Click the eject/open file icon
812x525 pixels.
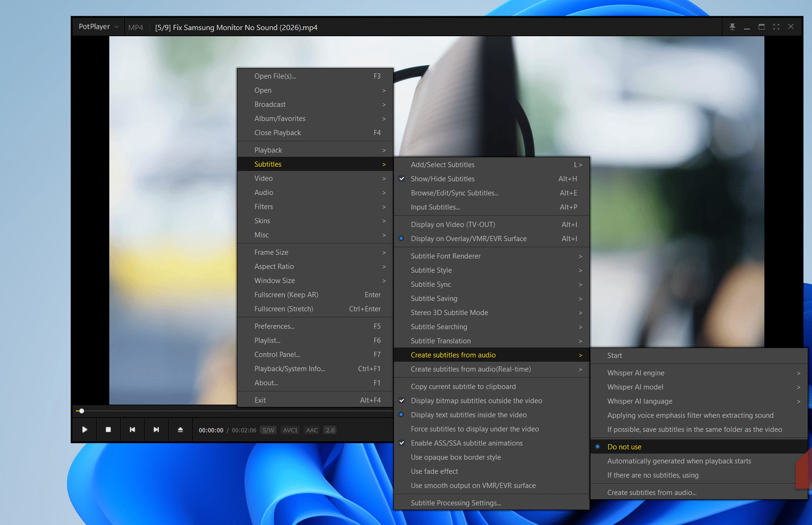pos(180,430)
